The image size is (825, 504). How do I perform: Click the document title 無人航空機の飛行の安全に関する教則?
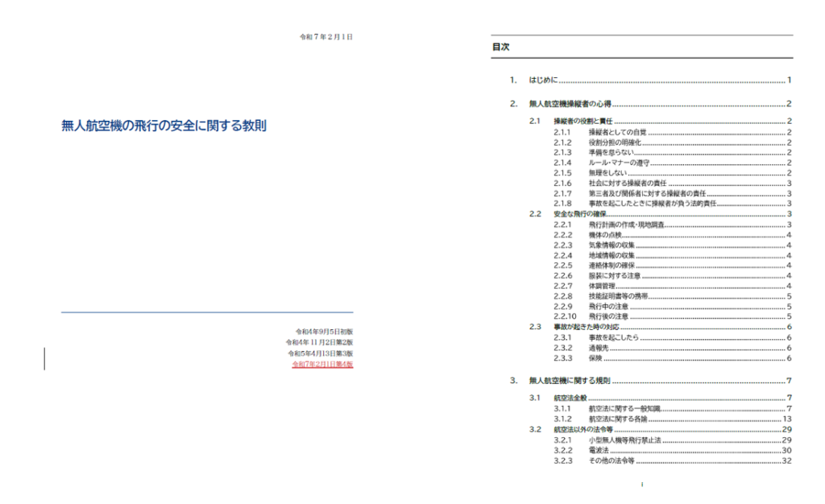pos(164,126)
